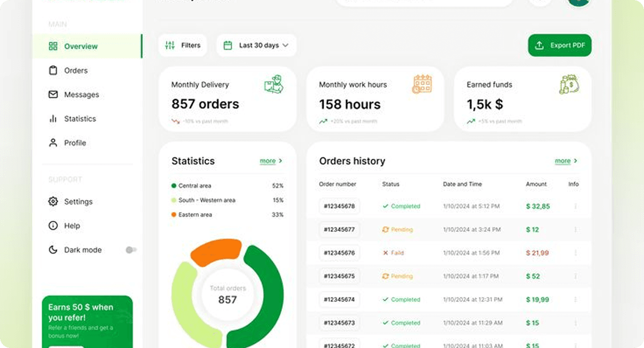Image resolution: width=644 pixels, height=348 pixels.
Task: Select order number #12345673
Action: pos(339,323)
